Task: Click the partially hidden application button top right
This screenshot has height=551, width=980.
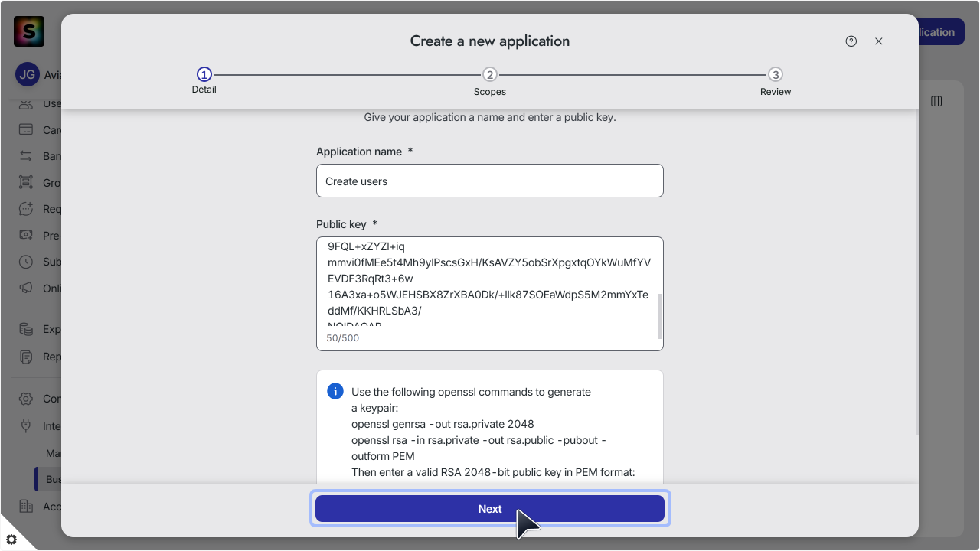Action: (941, 32)
